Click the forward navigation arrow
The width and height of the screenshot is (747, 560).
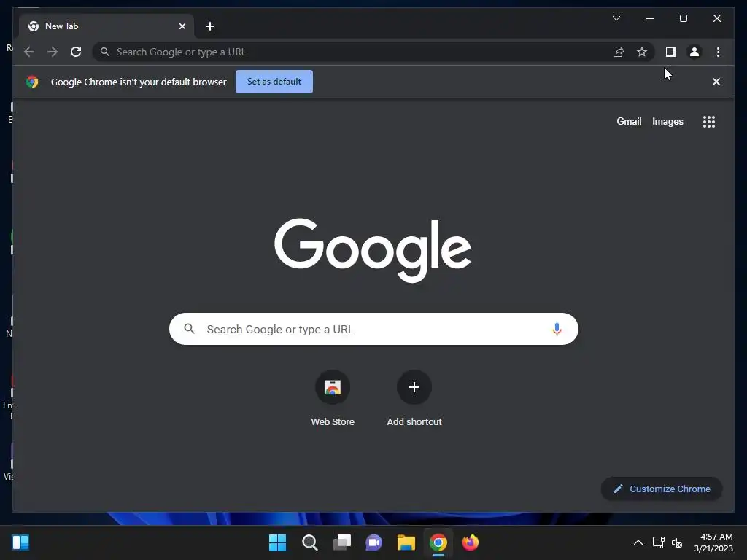point(53,52)
